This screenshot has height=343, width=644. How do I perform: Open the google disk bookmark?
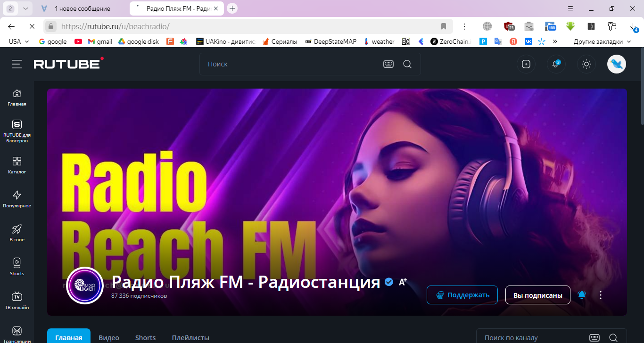tap(139, 41)
